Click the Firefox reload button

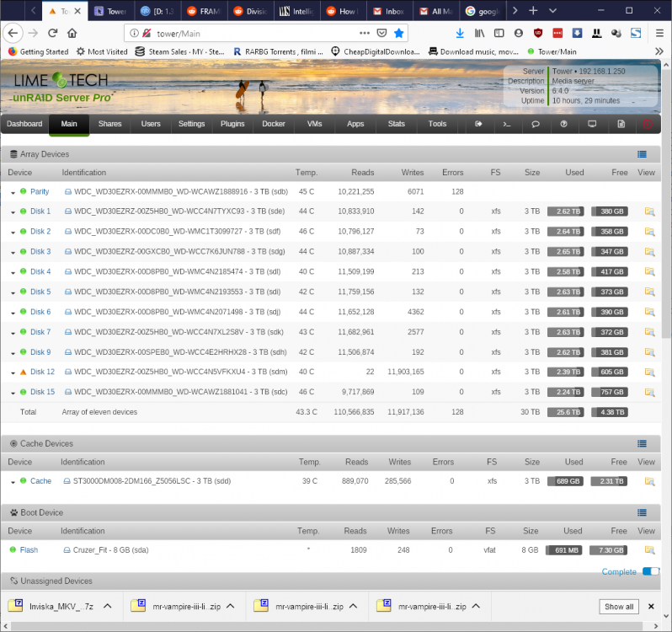52,33
